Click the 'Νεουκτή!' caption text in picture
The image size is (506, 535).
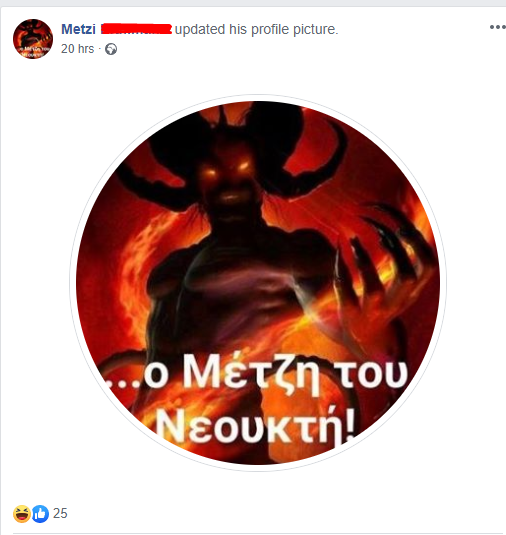(256, 427)
